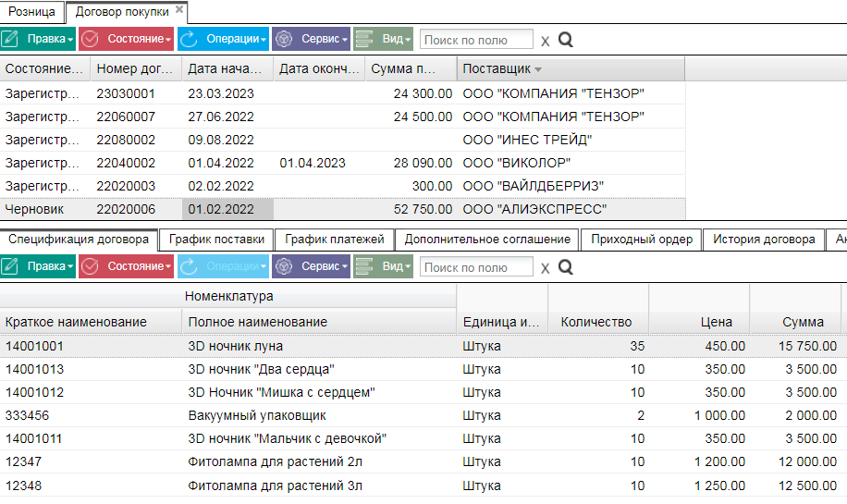Click short name code 333456
Screen dimensions: 847x504
coord(27,416)
